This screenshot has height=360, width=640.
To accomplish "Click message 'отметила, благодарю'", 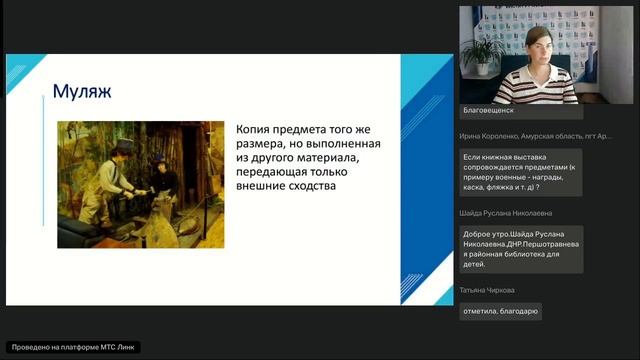I will pyautogui.click(x=500, y=311).
